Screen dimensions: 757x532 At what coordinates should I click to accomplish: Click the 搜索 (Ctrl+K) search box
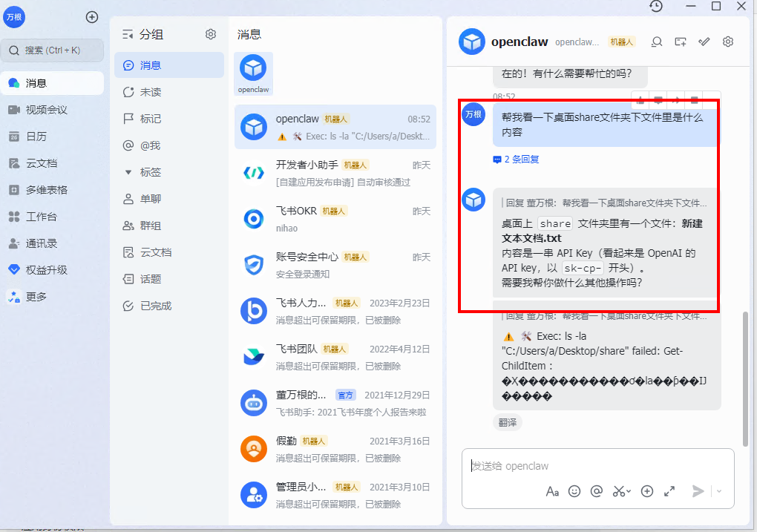52,50
